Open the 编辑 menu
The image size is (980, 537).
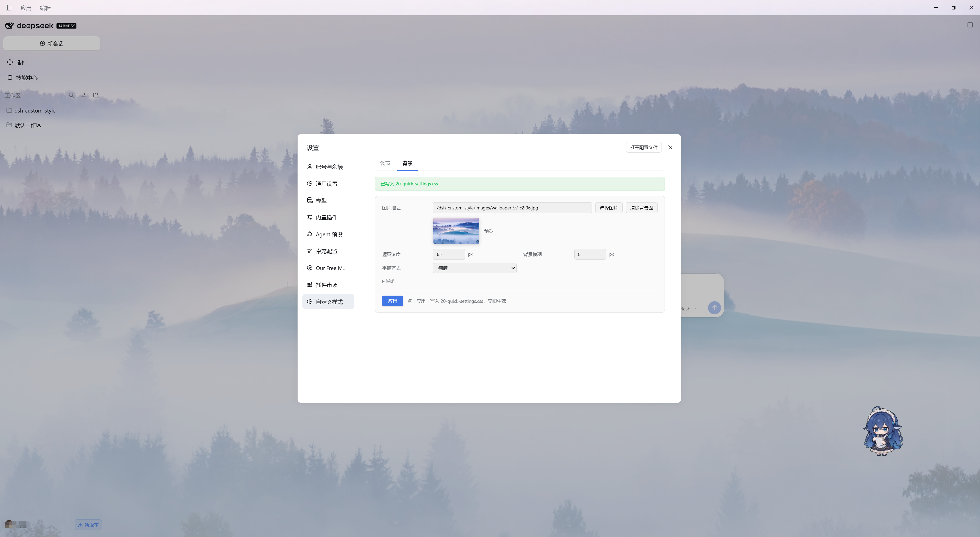tap(45, 8)
